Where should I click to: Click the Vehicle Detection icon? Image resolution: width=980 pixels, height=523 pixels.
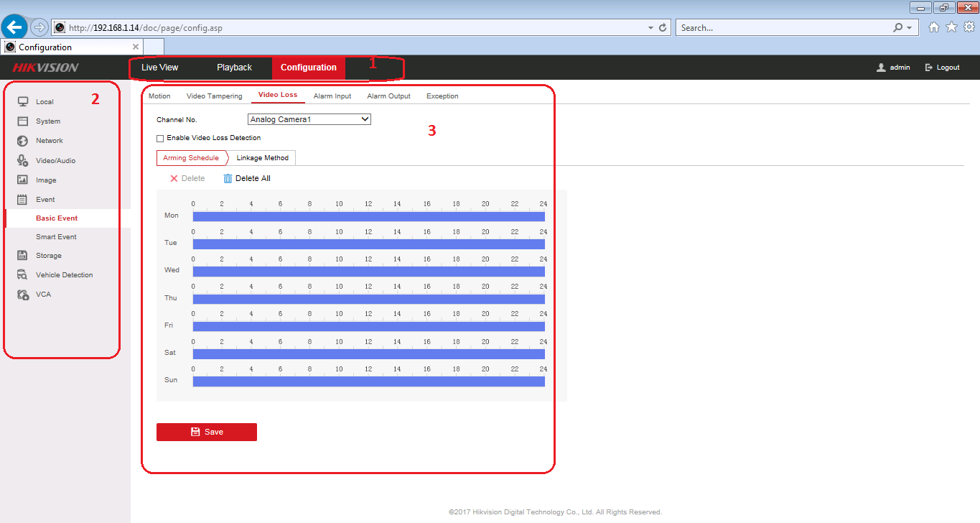[x=22, y=275]
